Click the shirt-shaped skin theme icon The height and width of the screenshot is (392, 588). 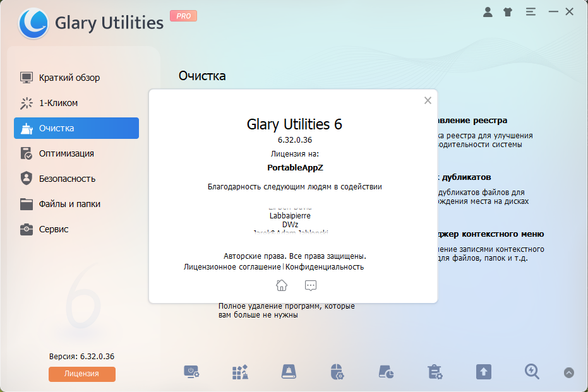pos(508,12)
